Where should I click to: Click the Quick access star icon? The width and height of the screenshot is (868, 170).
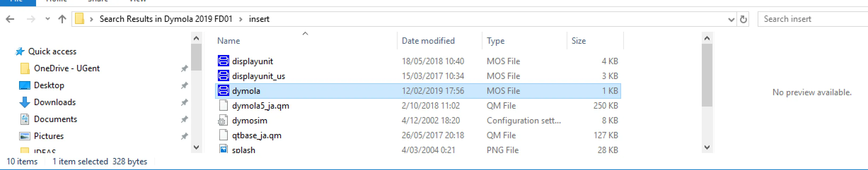(20, 51)
